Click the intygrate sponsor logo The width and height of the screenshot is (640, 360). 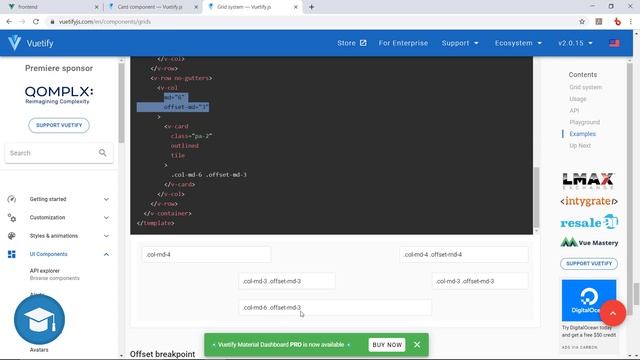tap(589, 201)
